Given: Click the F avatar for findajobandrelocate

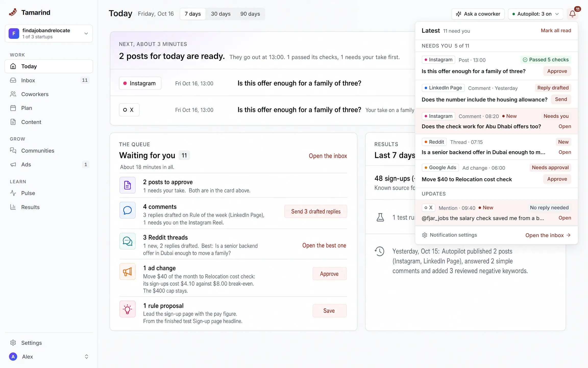Looking at the screenshot, I should click(14, 33).
